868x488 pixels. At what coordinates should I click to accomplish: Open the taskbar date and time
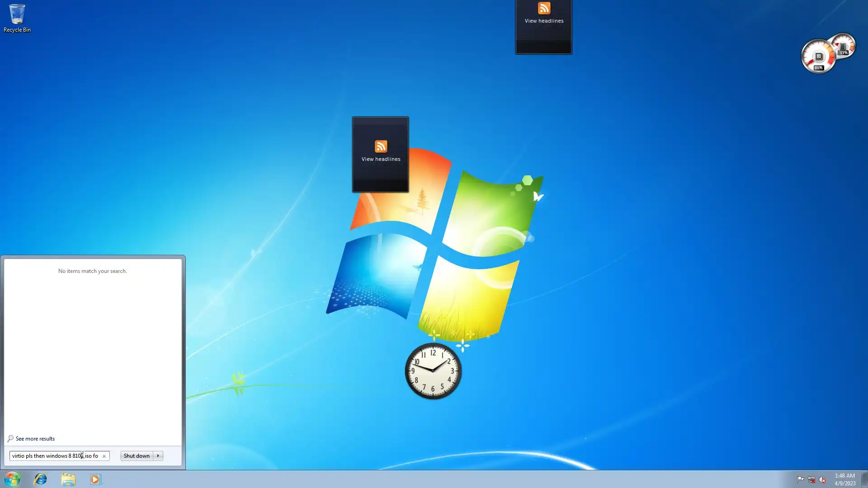(x=844, y=479)
